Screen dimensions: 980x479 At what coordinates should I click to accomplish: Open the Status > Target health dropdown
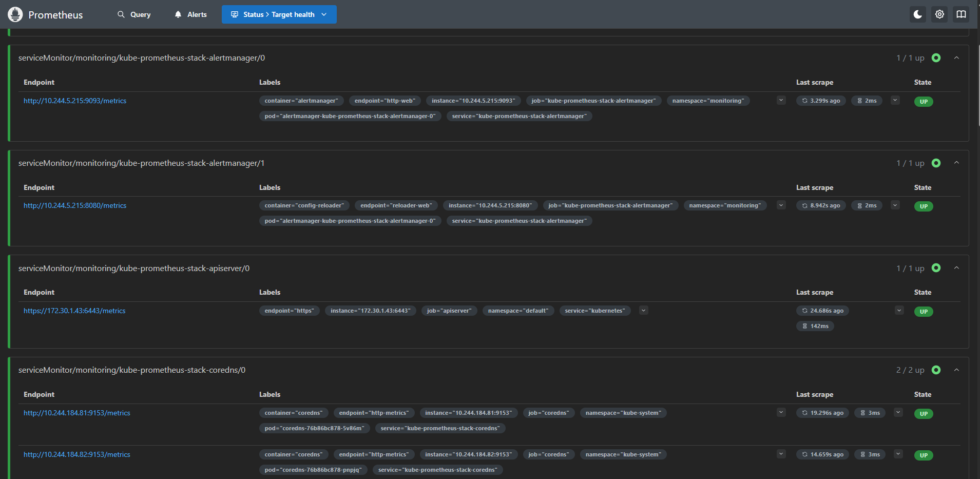(x=279, y=14)
